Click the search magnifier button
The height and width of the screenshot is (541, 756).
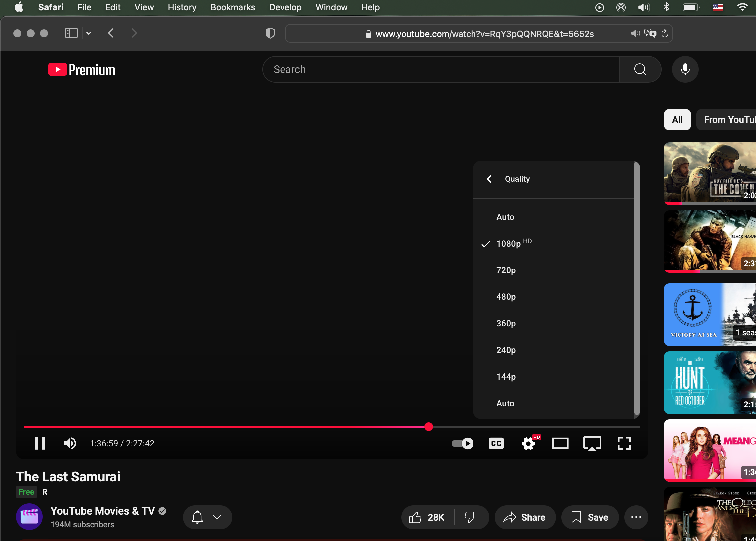click(640, 69)
